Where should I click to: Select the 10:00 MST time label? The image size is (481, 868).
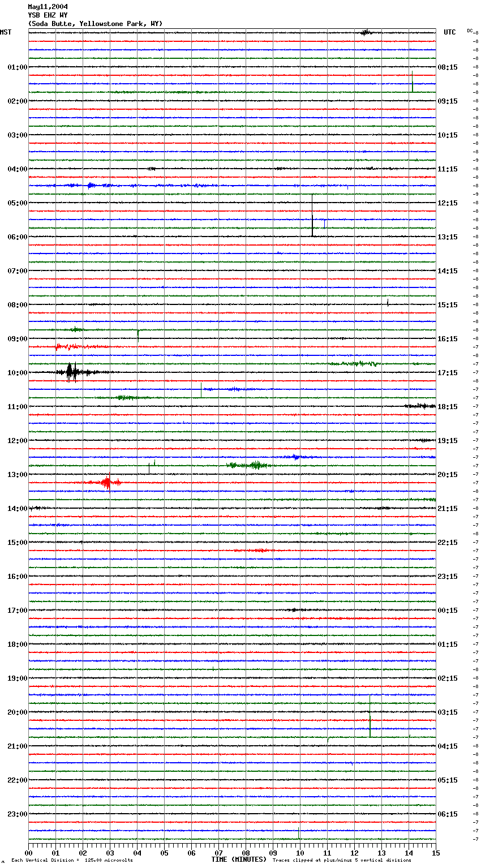pos(18,373)
